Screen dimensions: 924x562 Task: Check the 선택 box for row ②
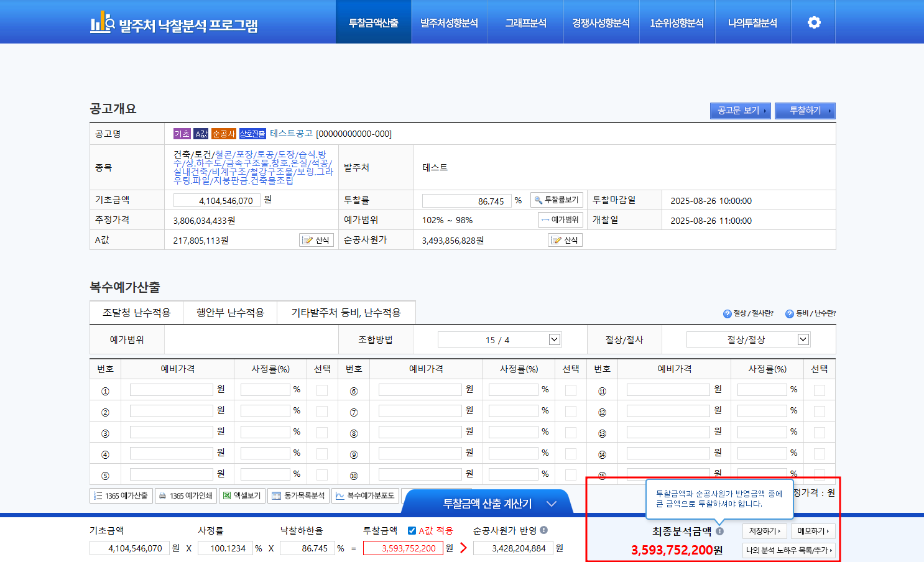click(322, 412)
